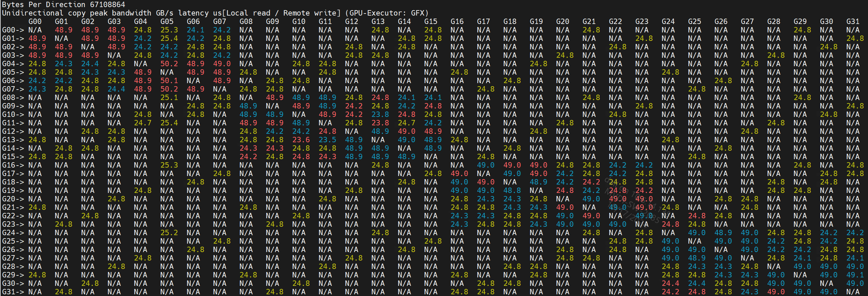Click the G00 column header
This screenshot has height=296, width=868.
35,21
